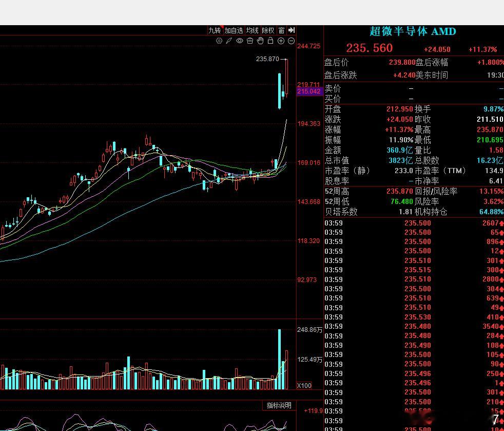
Task: Toggle the eye visibility icon
Action: coord(240,41)
